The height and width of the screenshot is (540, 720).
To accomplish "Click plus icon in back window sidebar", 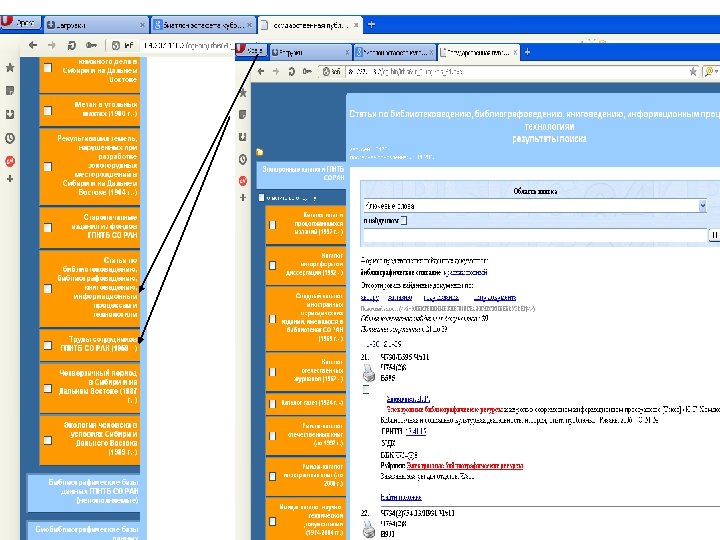I will (x=10, y=179).
